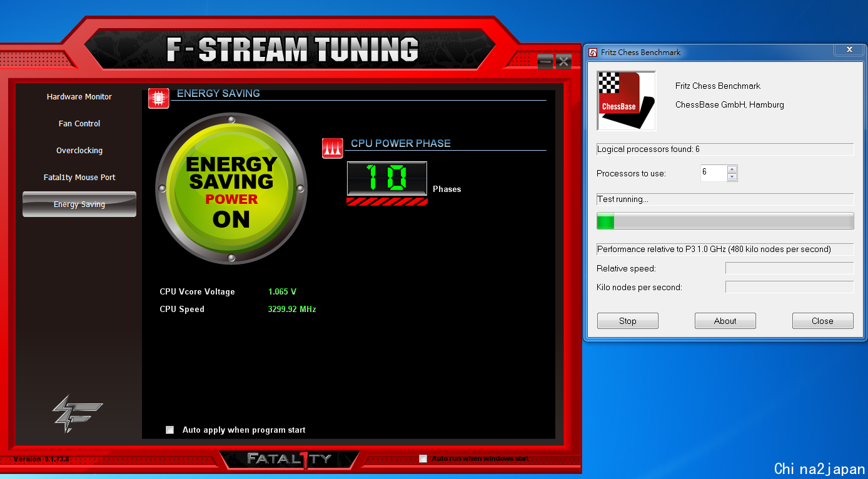Image resolution: width=868 pixels, height=479 pixels.
Task: Click the ChessBase logo image
Action: pos(626,101)
